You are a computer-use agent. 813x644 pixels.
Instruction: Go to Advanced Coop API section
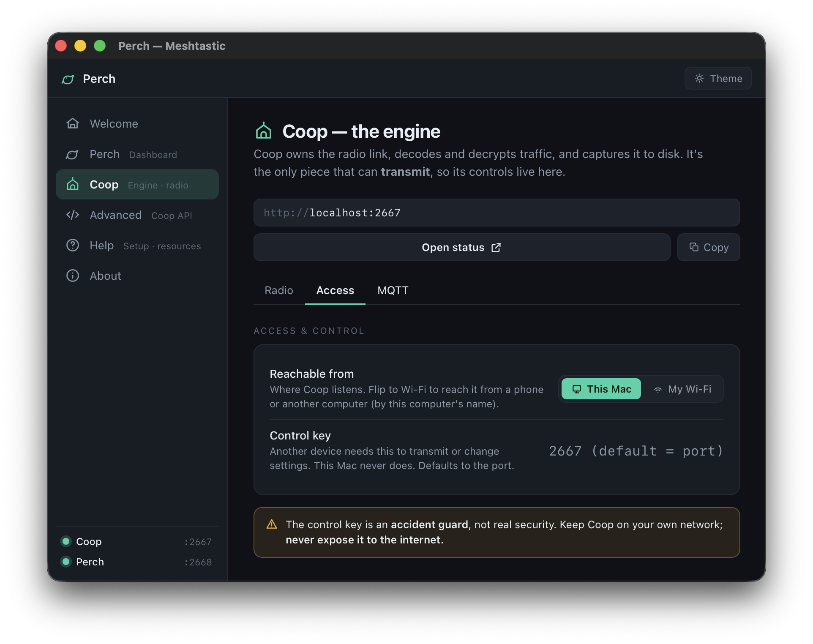[137, 215]
